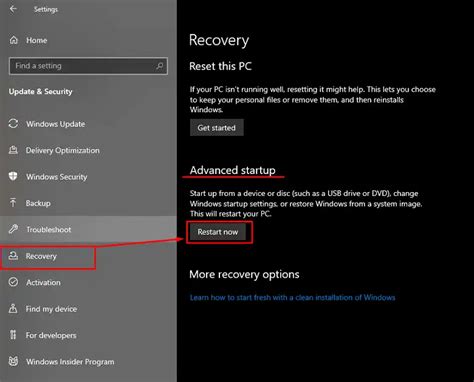
Task: Click the reset PC description paragraph
Action: click(313, 99)
